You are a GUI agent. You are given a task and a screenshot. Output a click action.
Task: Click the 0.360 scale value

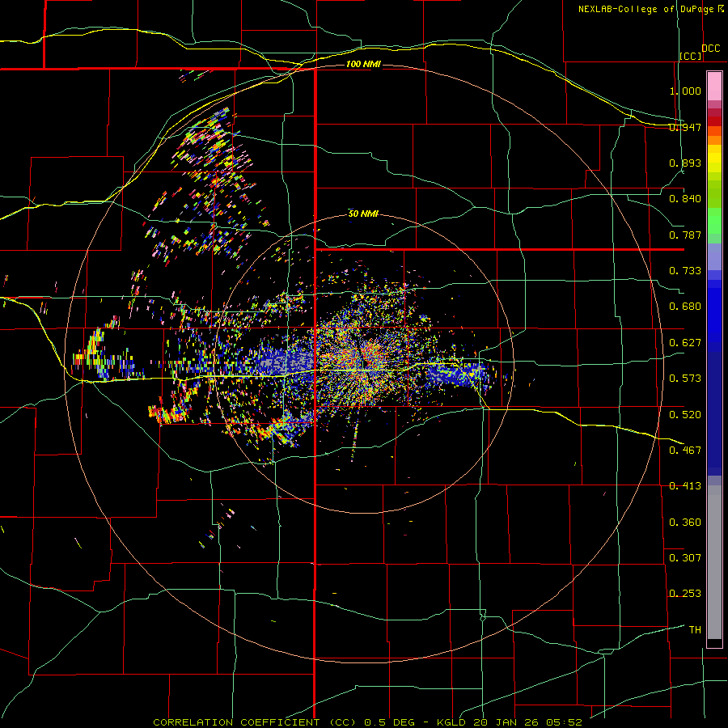[685, 523]
